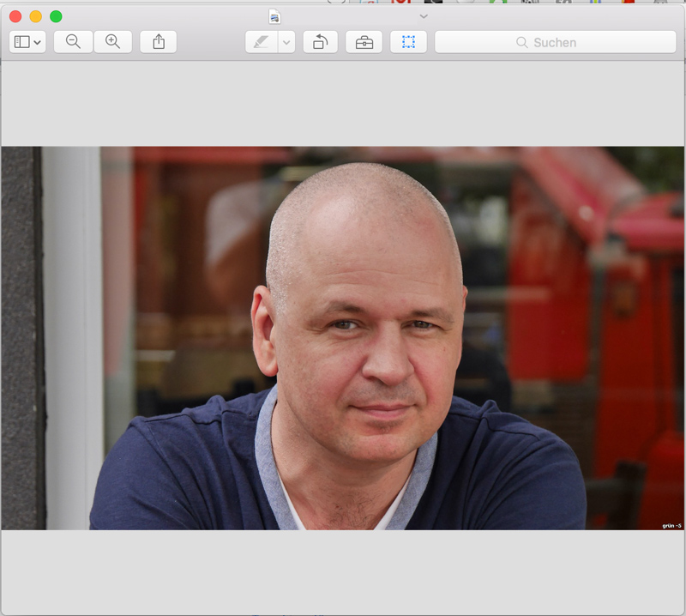Click the Share icon in the toolbar
686x616 pixels.
coord(158,41)
